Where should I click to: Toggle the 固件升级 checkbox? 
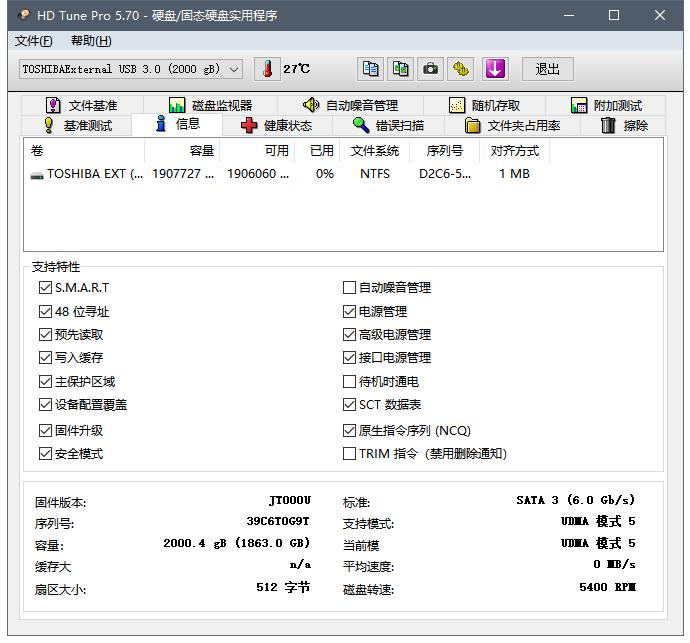[x=45, y=430]
